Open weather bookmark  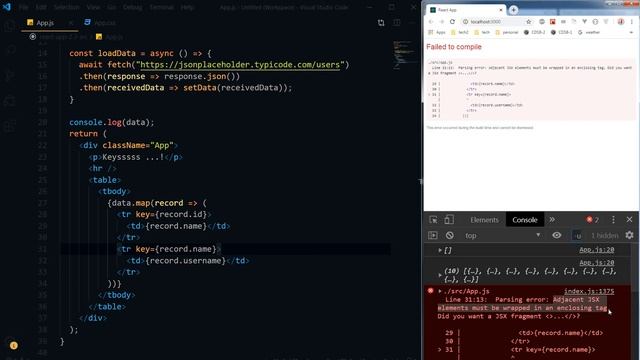point(589,32)
